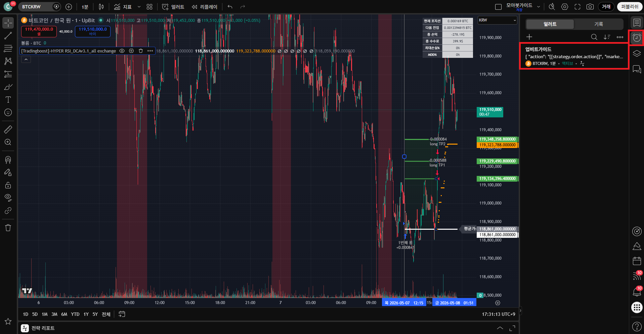This screenshot has width=644, height=334.
Task: Click the blue 바이 buy price button
Action: tap(93, 31)
